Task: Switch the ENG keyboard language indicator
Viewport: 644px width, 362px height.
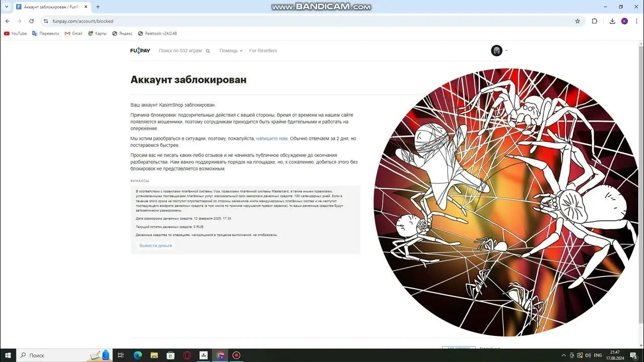Action: (598, 355)
